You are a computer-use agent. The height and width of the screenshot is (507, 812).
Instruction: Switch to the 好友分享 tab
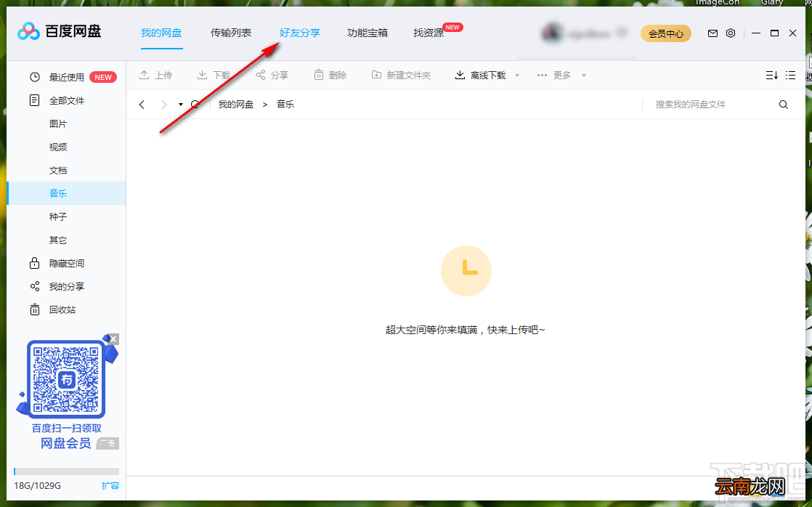click(300, 33)
